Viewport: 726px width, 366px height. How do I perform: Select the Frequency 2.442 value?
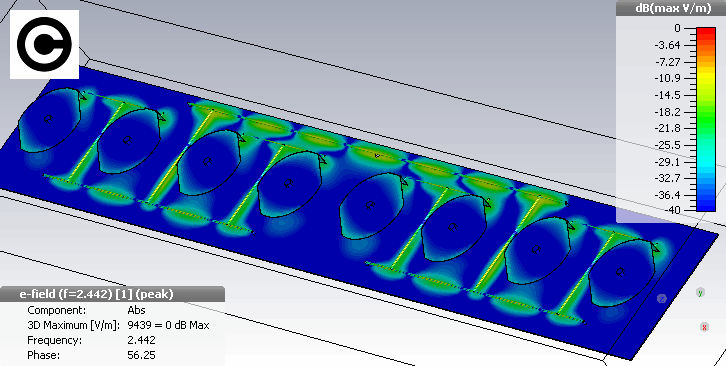[141, 340]
